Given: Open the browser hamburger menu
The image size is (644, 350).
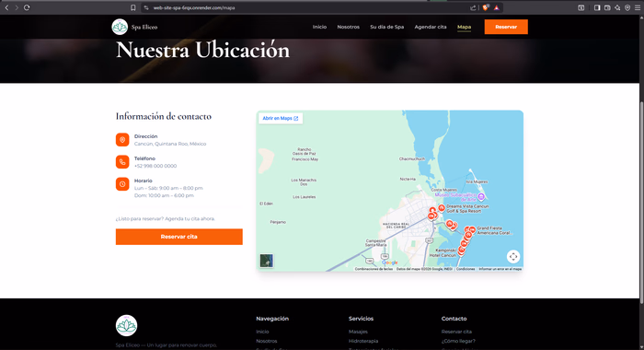Looking at the screenshot, I should [x=638, y=7].
